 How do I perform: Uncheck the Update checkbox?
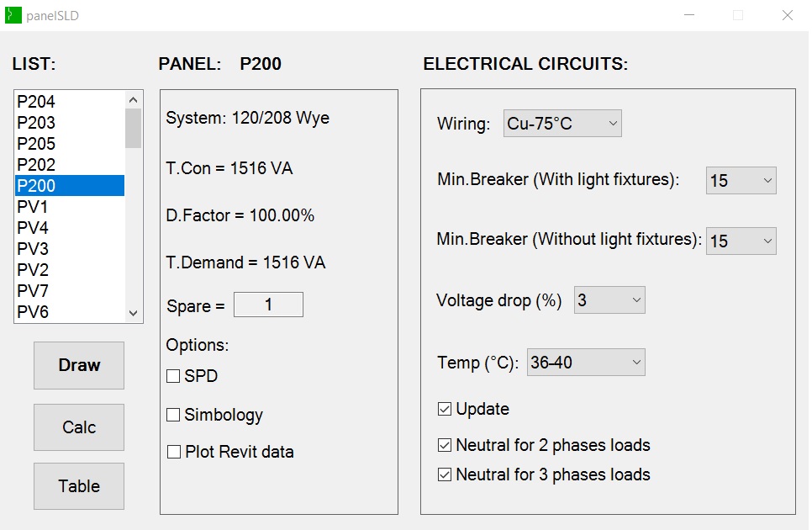(x=445, y=410)
